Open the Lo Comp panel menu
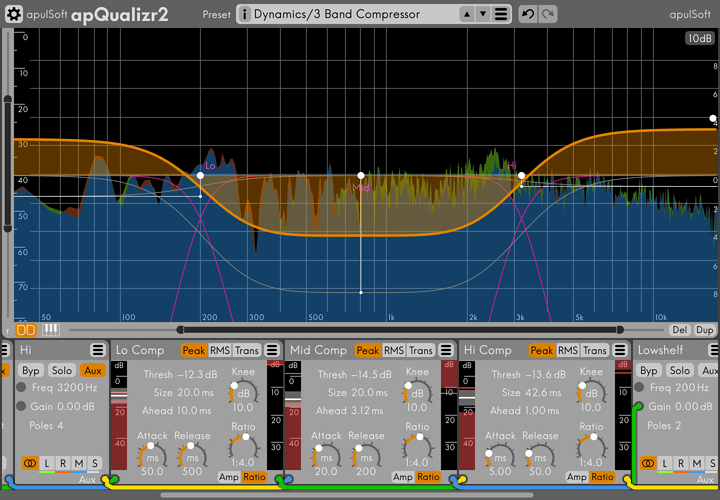 pyautogui.click(x=272, y=350)
